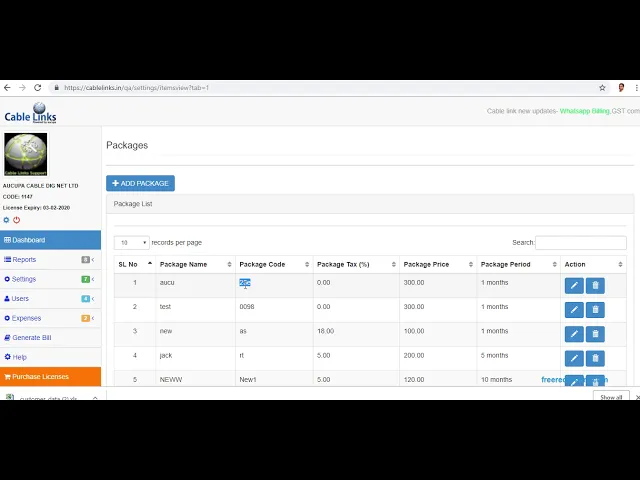
Task: Delete the jack package
Action: pos(595,358)
